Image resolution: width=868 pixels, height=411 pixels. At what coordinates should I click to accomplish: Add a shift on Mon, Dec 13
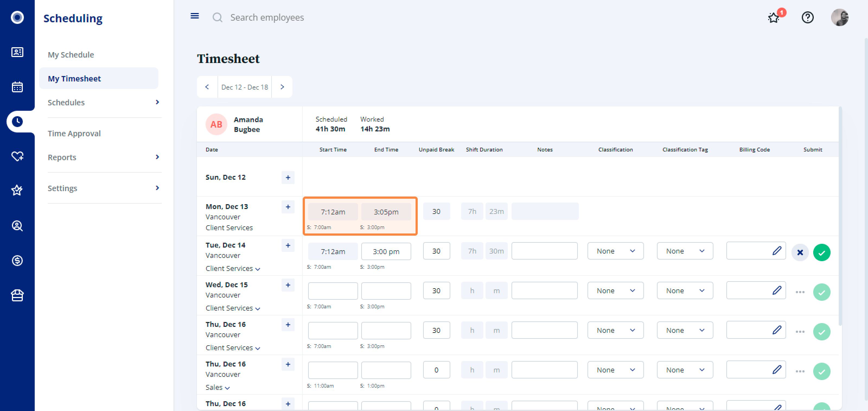click(x=288, y=207)
